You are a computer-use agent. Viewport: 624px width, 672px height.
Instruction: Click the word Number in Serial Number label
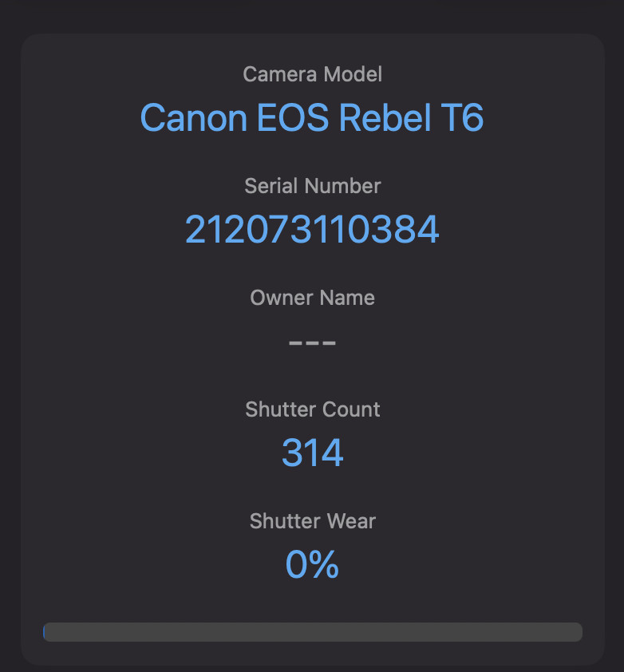pos(342,186)
